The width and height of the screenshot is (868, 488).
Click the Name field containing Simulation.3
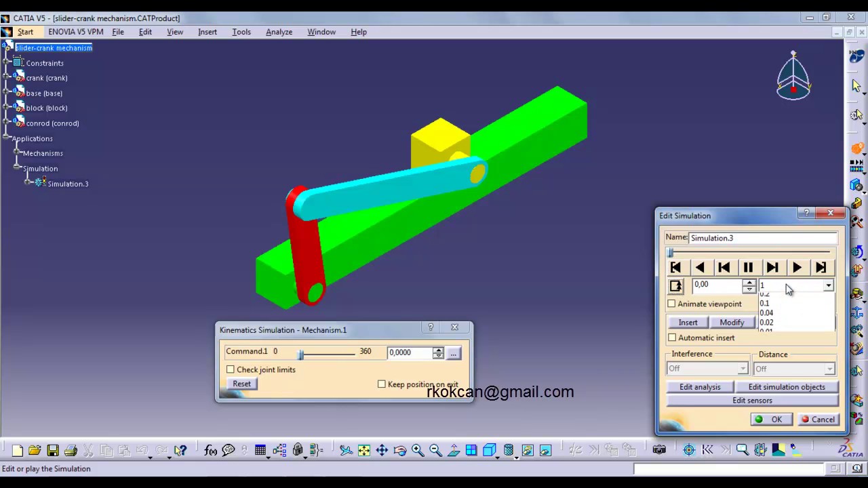[x=762, y=238]
